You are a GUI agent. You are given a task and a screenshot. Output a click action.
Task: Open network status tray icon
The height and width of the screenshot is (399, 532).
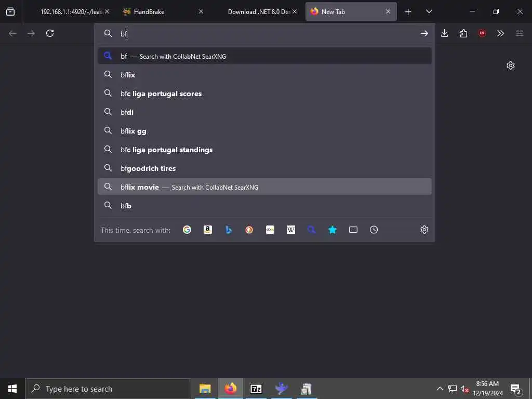453,389
